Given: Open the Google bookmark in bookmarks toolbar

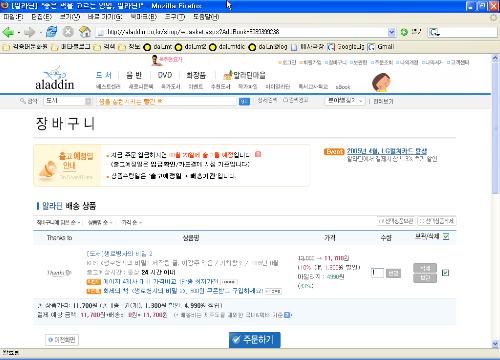Looking at the screenshot, I should (345, 47).
